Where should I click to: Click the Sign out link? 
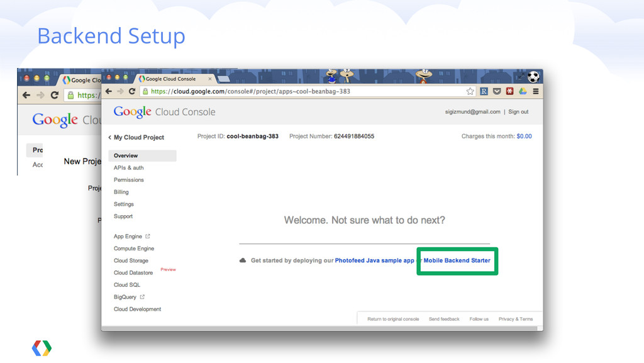point(518,112)
